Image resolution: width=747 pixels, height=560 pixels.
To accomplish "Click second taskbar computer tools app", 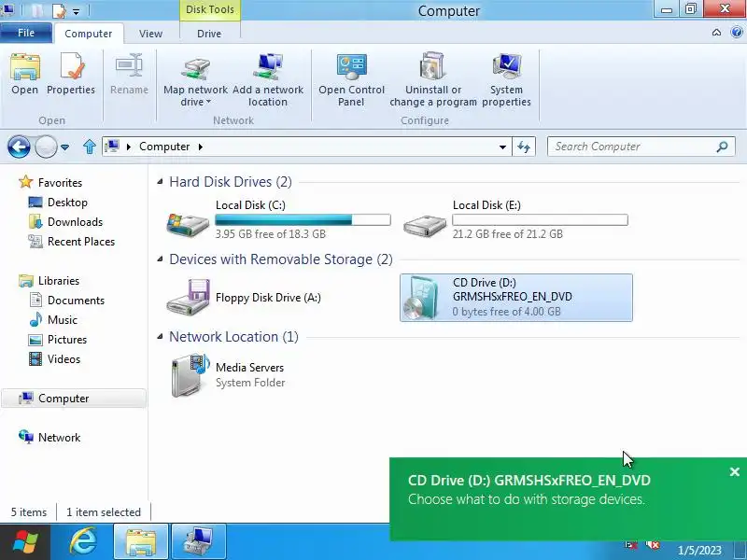I will tap(199, 542).
